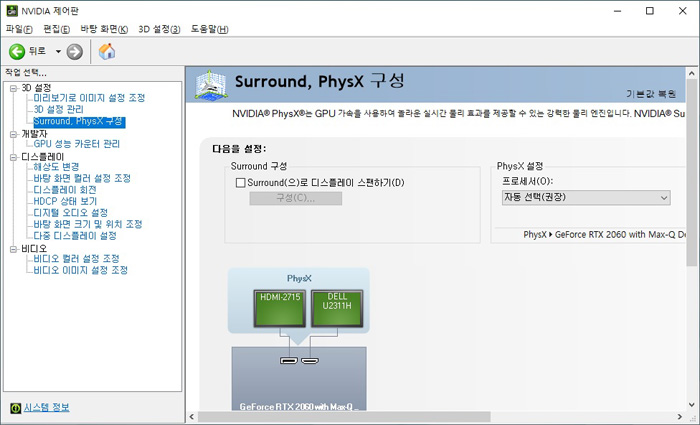This screenshot has height=425, width=700.
Task: Open the 편집(E) menu
Action: coord(56,29)
